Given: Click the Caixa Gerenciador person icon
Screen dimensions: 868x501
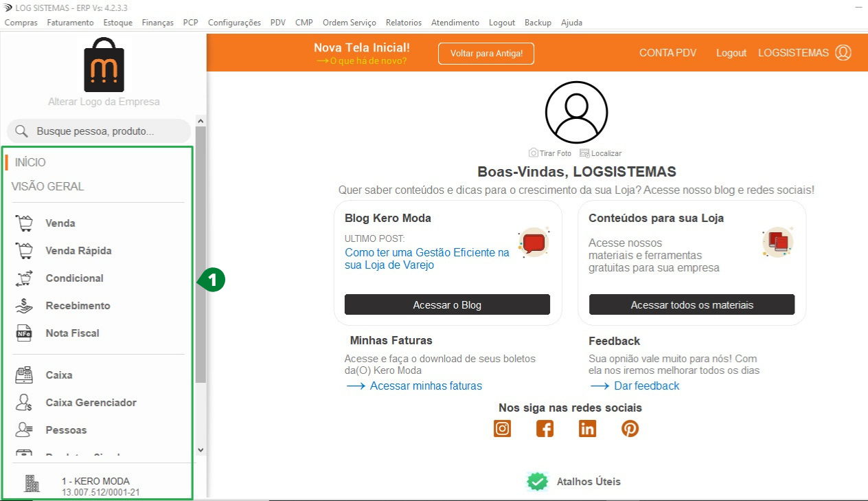Looking at the screenshot, I should pos(25,403).
